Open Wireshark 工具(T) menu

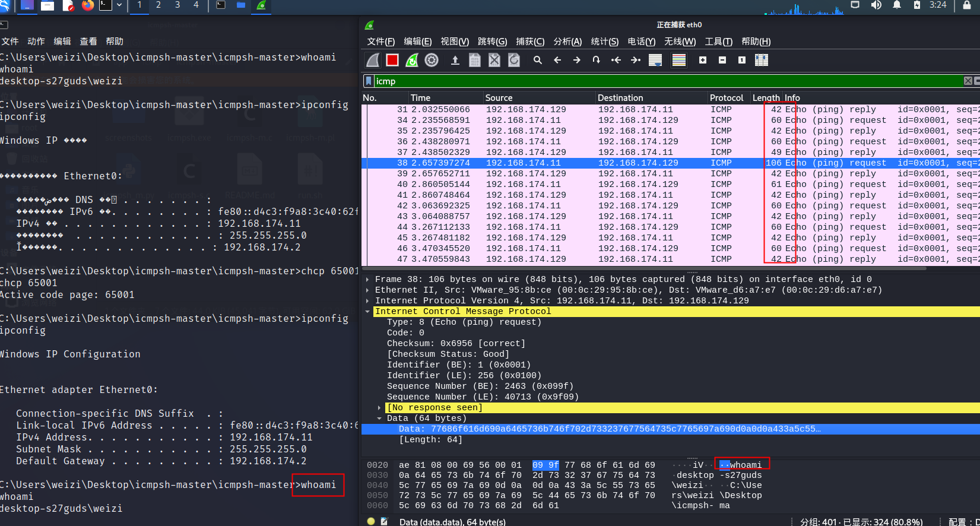point(719,42)
